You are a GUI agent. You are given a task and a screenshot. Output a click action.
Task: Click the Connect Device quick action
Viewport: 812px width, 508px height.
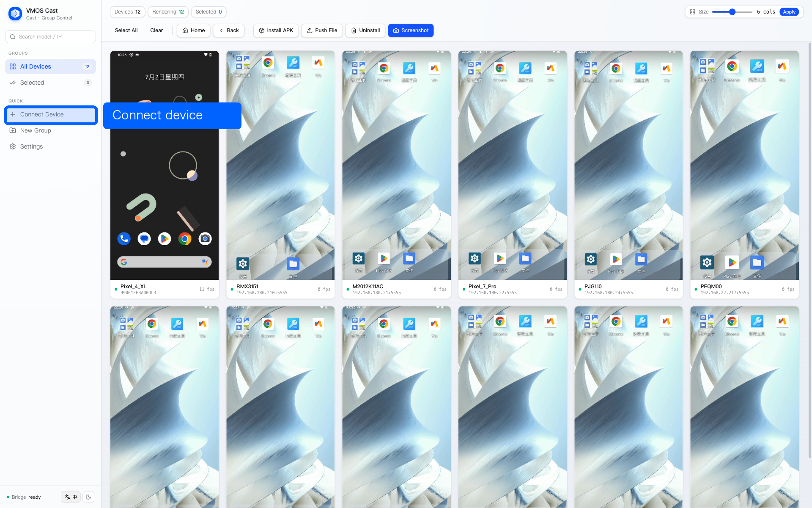pos(51,115)
